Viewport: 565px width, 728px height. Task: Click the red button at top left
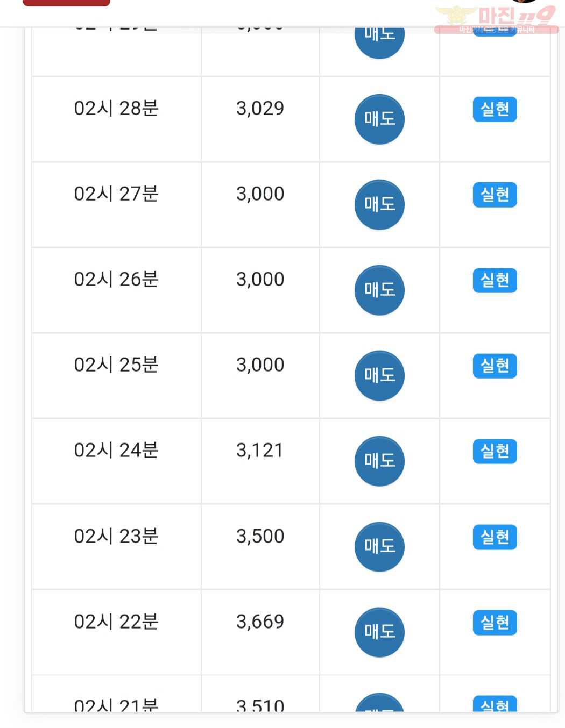66,3
